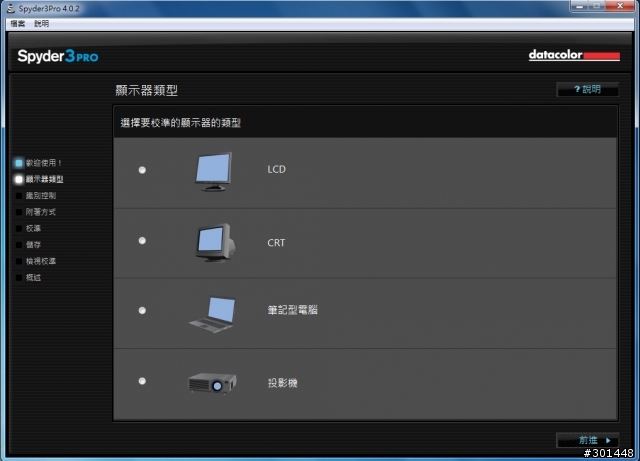The width and height of the screenshot is (640, 461).
Task: Open the 檔案 menu
Action: (18, 24)
